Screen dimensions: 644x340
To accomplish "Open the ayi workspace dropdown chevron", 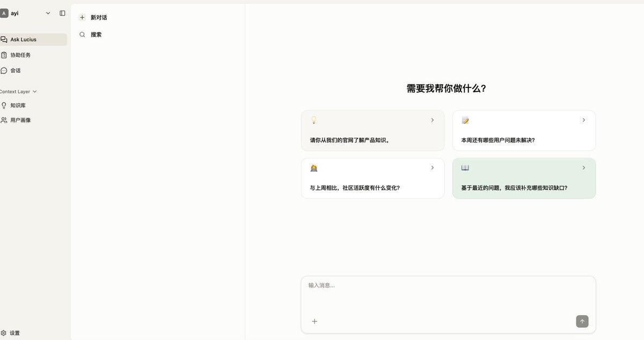I will coord(48,13).
